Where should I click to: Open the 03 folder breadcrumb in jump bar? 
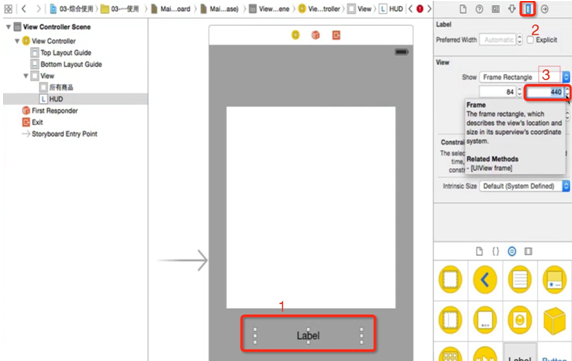(120, 9)
